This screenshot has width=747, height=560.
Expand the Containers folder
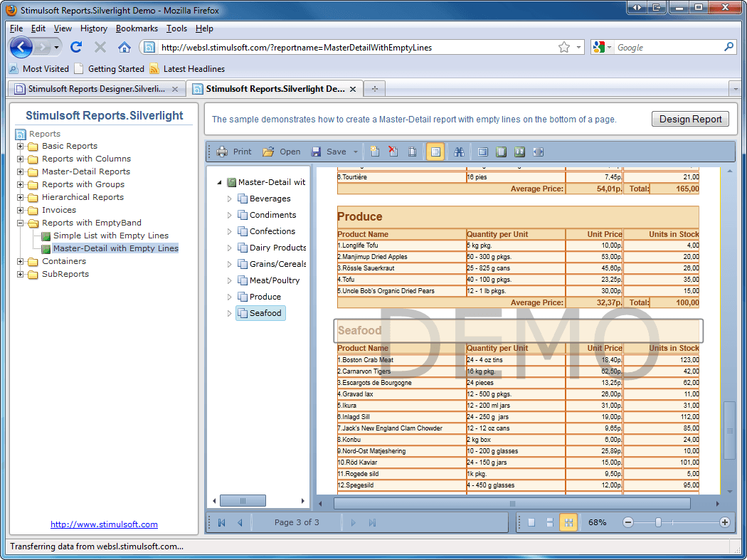[x=20, y=261]
